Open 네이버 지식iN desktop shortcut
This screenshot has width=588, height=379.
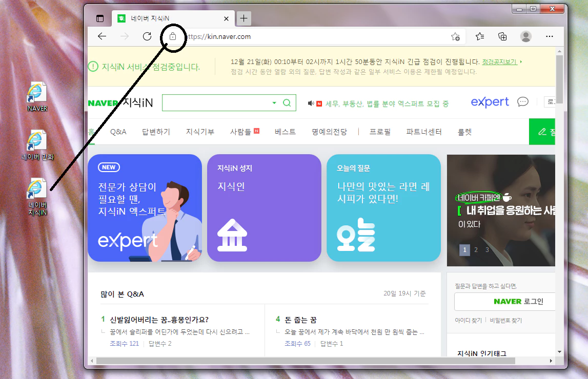point(37,197)
